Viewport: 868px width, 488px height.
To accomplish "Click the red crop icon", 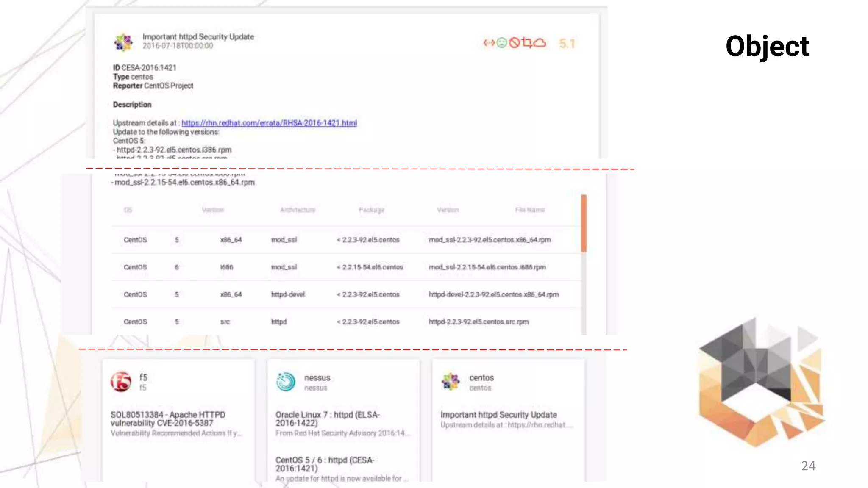I will (x=527, y=43).
